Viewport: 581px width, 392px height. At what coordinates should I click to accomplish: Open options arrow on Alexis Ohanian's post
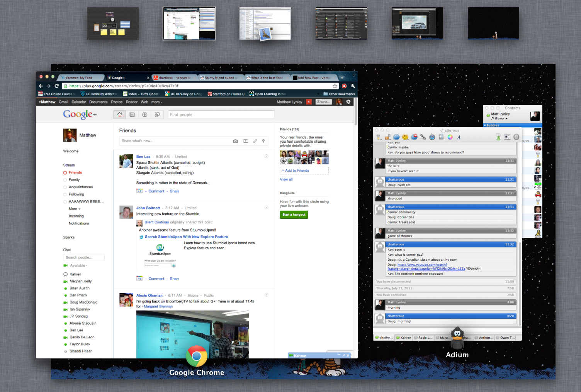[x=266, y=295]
